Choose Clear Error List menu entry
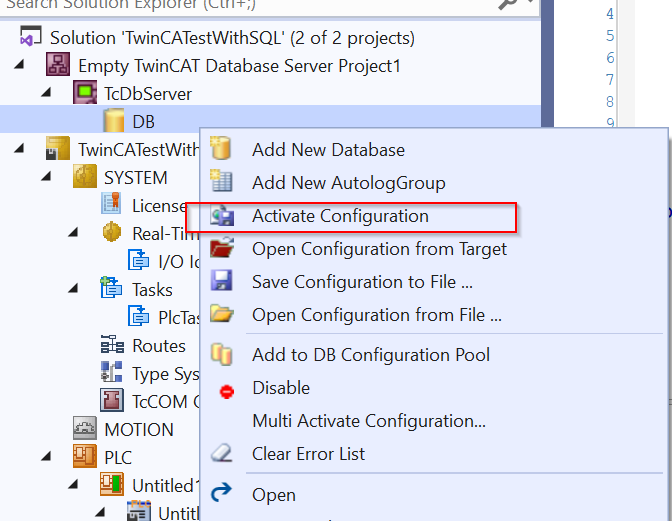The height and width of the screenshot is (521, 672). point(434,453)
